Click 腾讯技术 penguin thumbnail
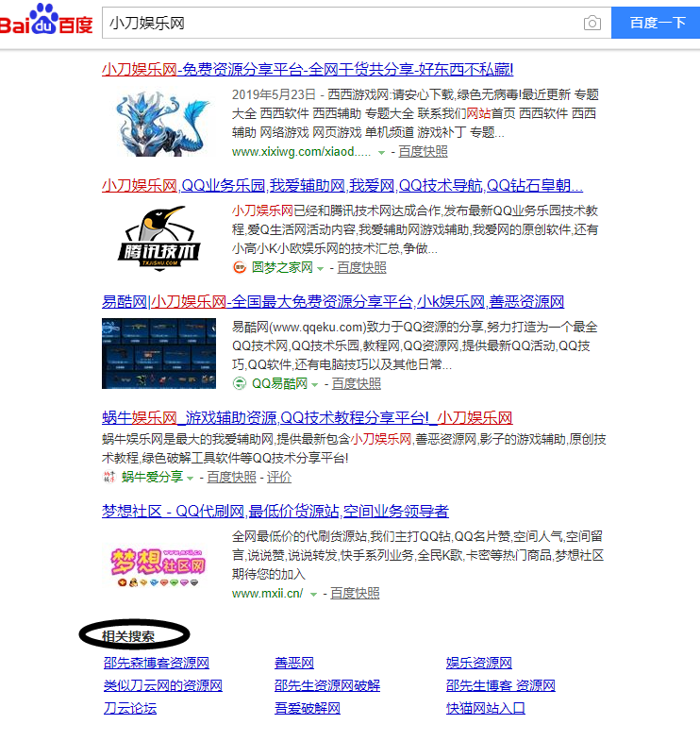This screenshot has width=700, height=741. coord(159,238)
